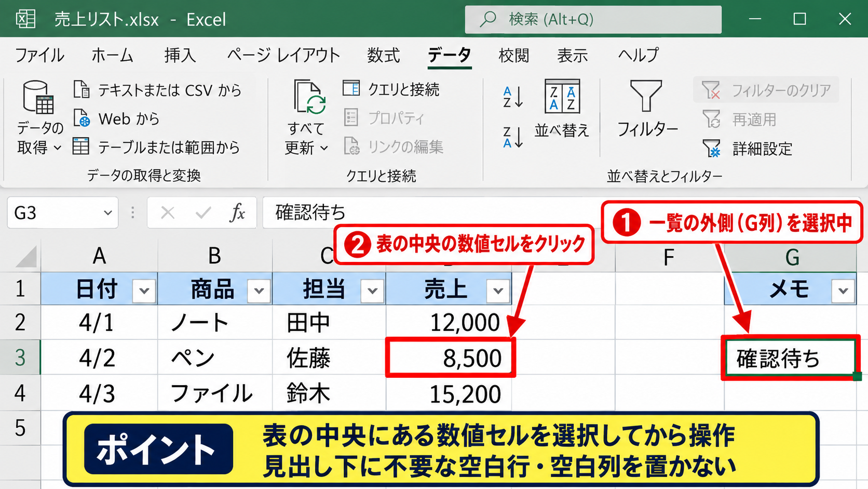Select row 4 header

20,393
